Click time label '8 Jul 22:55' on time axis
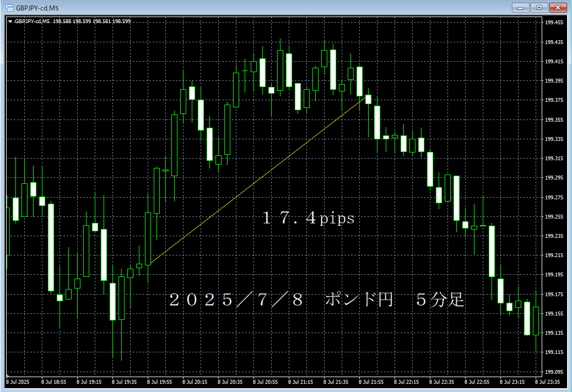 [x=477, y=382]
